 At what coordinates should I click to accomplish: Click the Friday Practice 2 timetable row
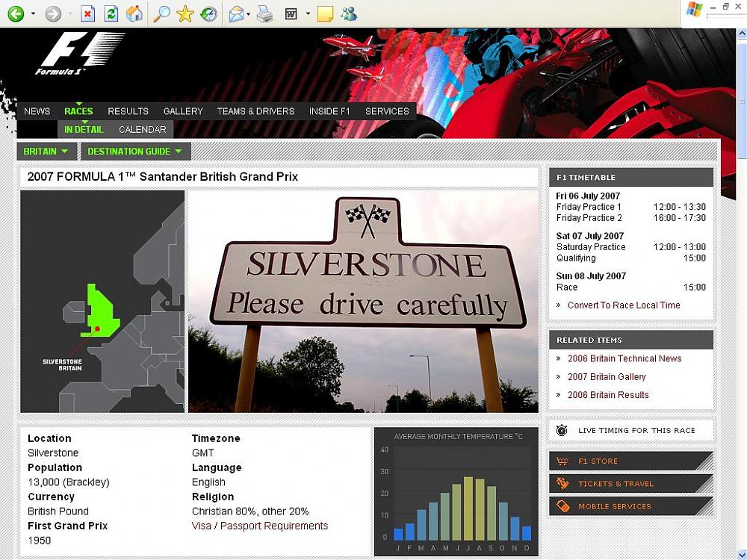click(630, 217)
